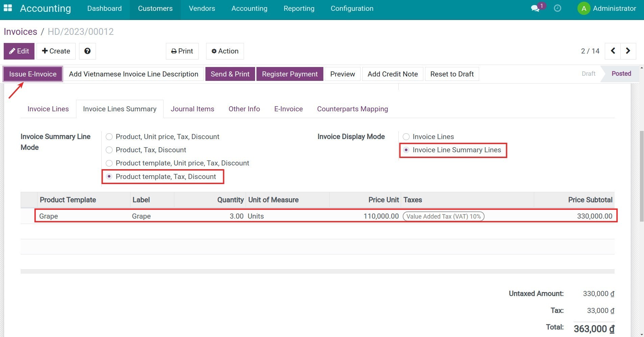Select the Grape invoice summary line

pyautogui.click(x=203, y=216)
